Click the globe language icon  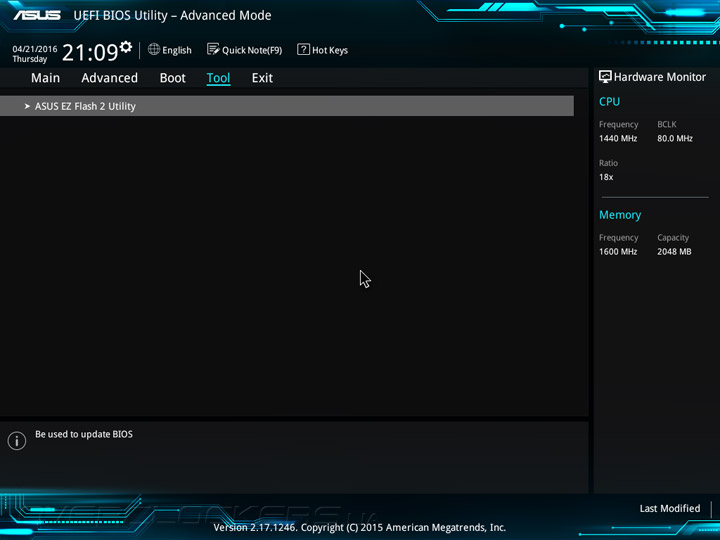[154, 49]
